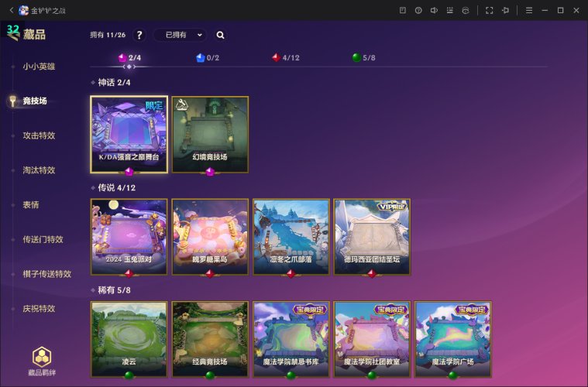Click the 宝典限定 badge on 魔法学院社团教室
Image resolution: width=588 pixels, height=387 pixels.
coord(391,310)
